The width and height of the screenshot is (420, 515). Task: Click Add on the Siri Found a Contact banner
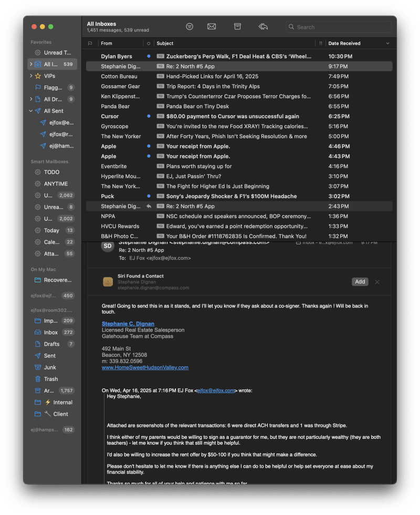click(360, 282)
